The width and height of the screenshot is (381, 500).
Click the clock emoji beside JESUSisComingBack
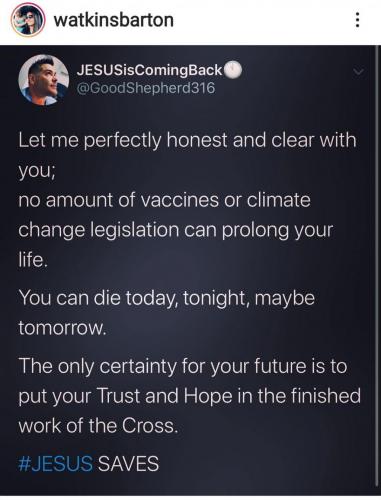pos(232,70)
